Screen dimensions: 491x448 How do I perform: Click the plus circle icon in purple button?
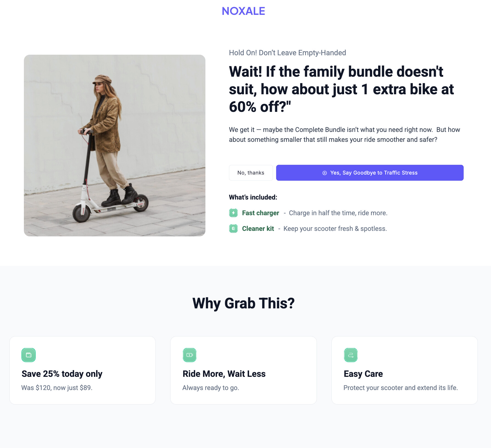pos(325,173)
